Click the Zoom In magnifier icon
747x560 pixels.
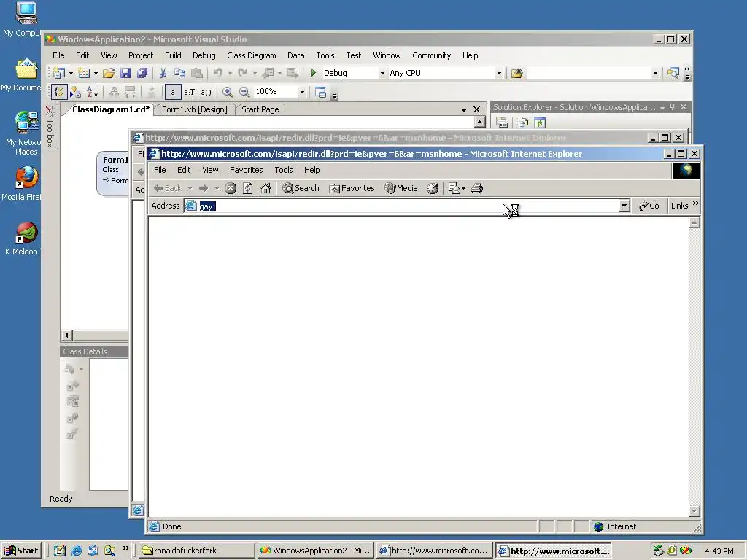228,92
